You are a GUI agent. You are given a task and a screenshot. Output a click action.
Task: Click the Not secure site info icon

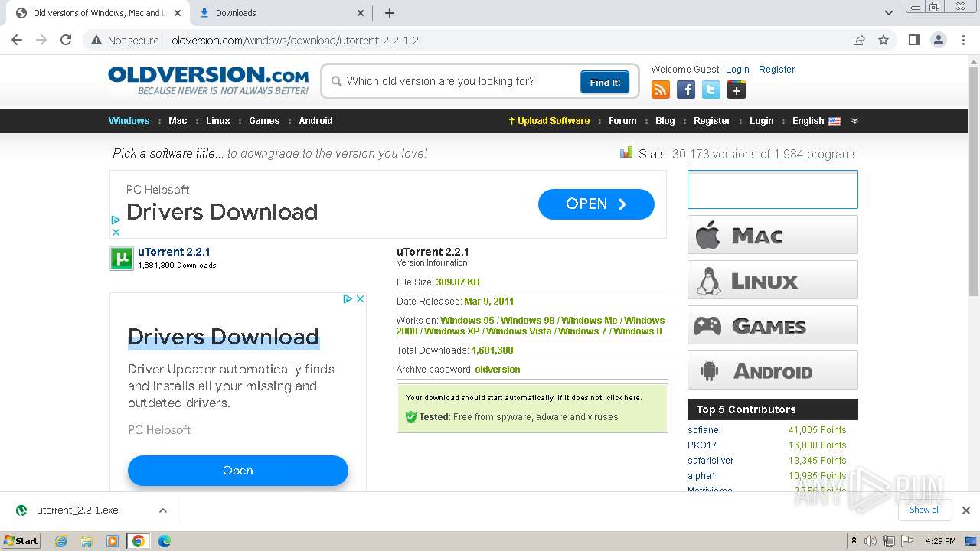click(x=96, y=41)
